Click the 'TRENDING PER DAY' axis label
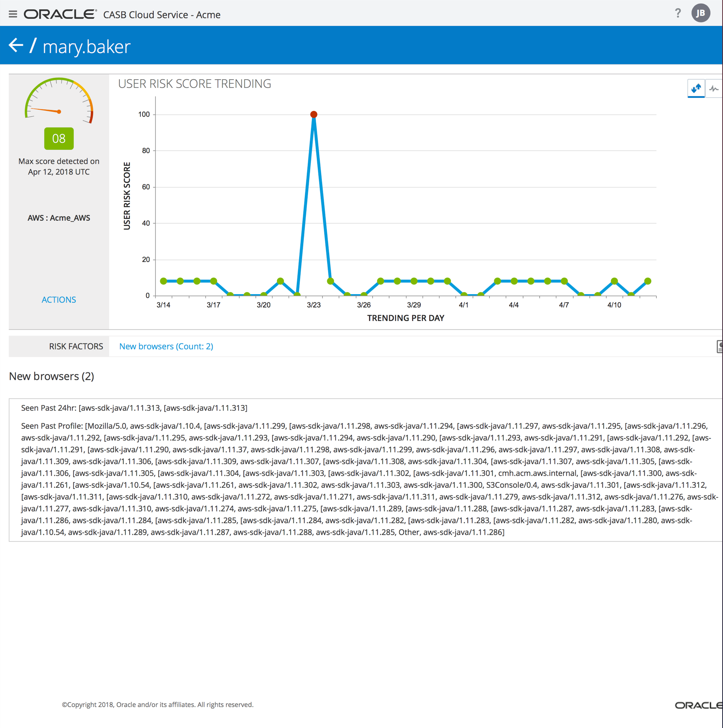This screenshot has height=728, width=723. [405, 318]
